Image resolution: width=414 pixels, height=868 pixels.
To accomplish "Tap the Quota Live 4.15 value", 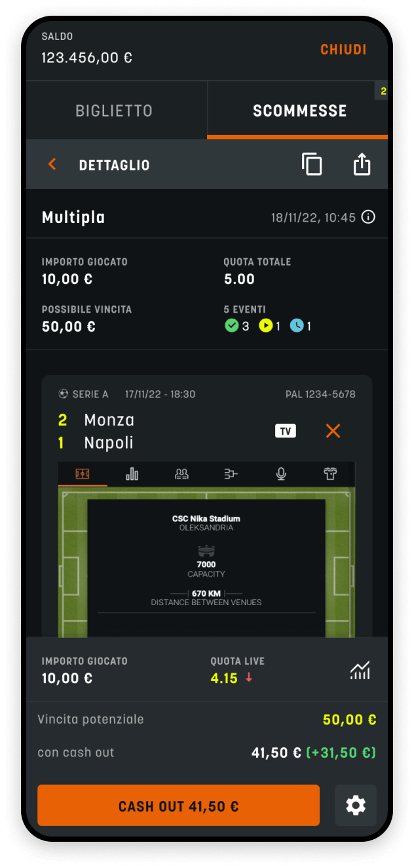I will 224,679.
